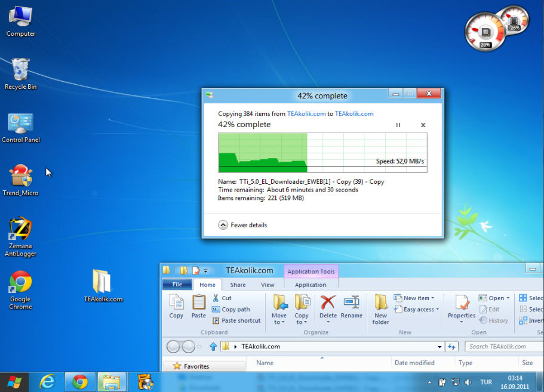Open the File tab in Explorer
Viewport: 544px width, 392px height.
(x=177, y=285)
